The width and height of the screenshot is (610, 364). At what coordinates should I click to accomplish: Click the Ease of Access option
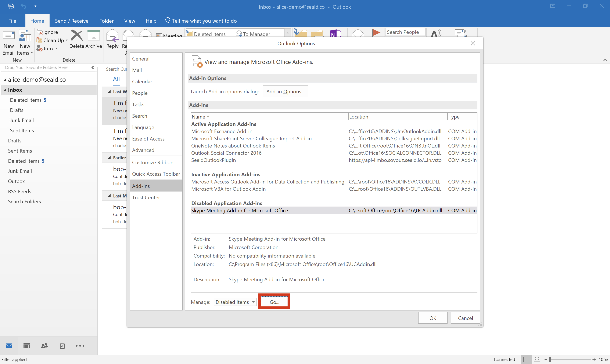(x=148, y=138)
